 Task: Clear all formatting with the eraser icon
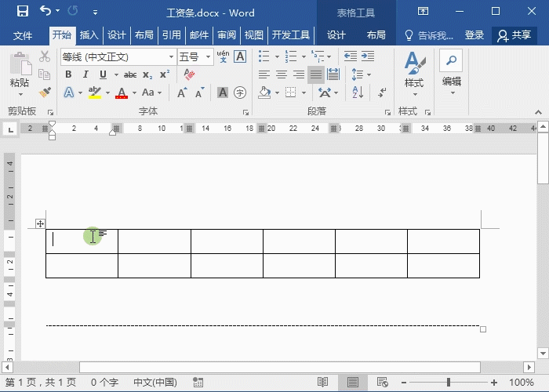pyautogui.click(x=190, y=74)
